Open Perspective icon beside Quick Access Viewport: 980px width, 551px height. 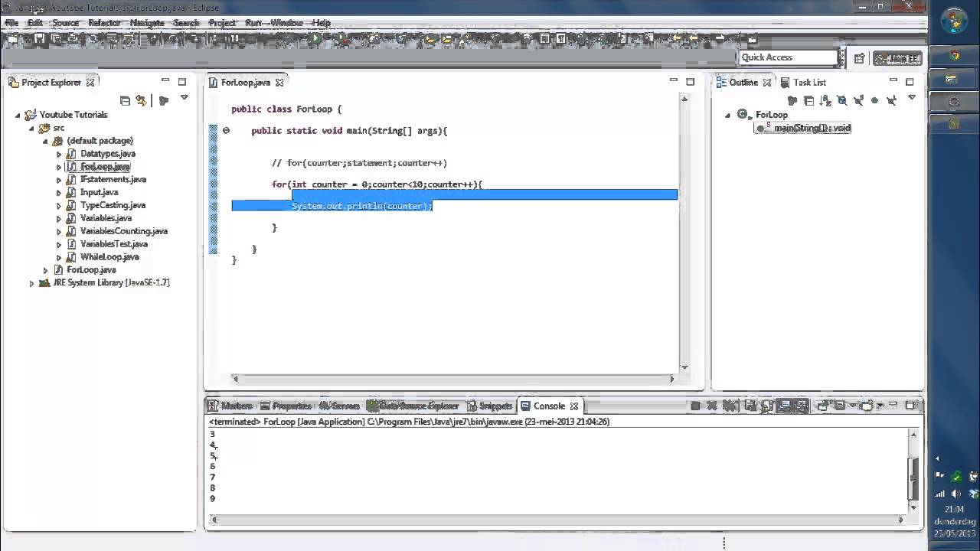click(x=859, y=58)
